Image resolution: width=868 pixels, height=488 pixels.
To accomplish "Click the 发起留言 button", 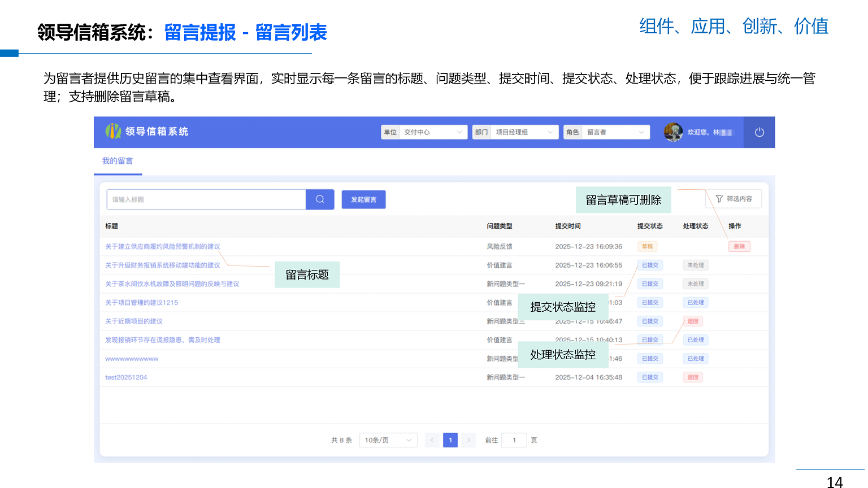I will pos(363,199).
